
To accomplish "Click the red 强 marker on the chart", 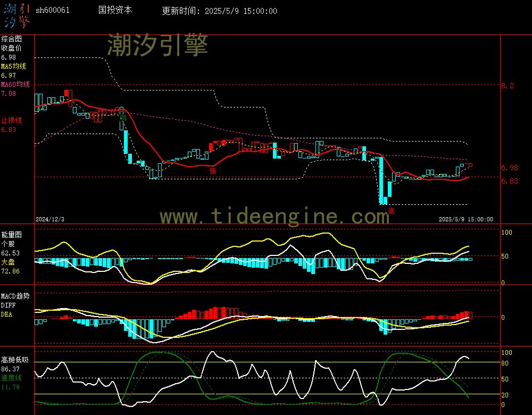I will [213, 171].
